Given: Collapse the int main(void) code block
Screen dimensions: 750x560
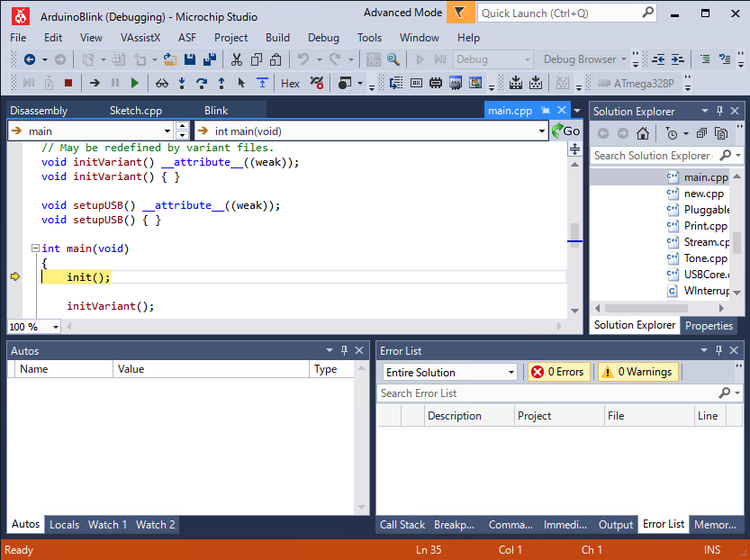Looking at the screenshot, I should (35, 248).
